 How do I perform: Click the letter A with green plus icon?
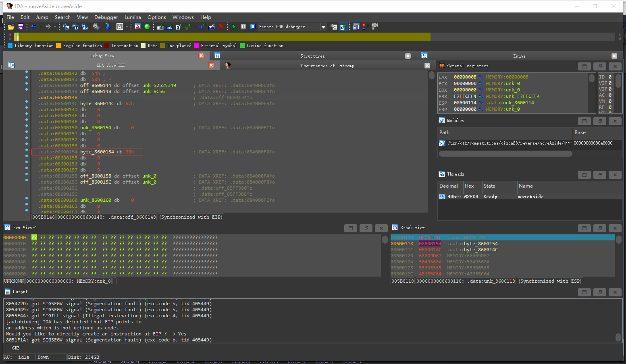pos(179,27)
